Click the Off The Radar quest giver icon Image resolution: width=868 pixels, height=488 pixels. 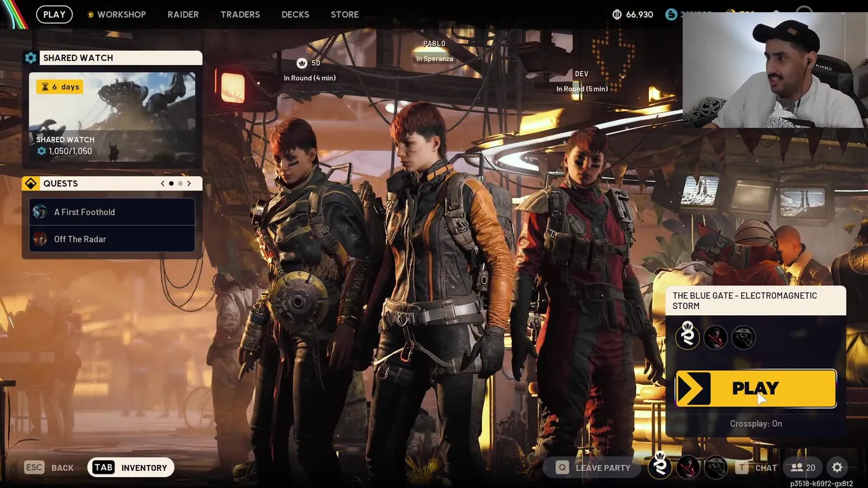click(x=40, y=239)
